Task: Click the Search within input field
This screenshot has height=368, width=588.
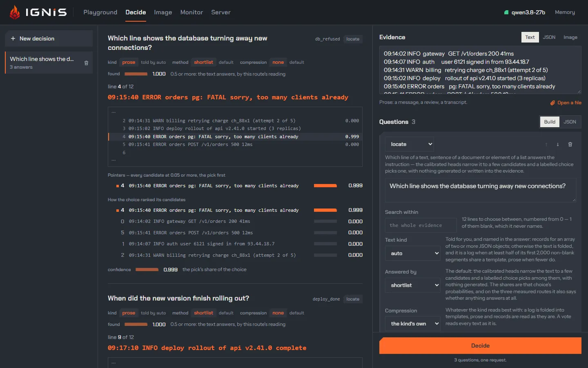Action: point(421,225)
